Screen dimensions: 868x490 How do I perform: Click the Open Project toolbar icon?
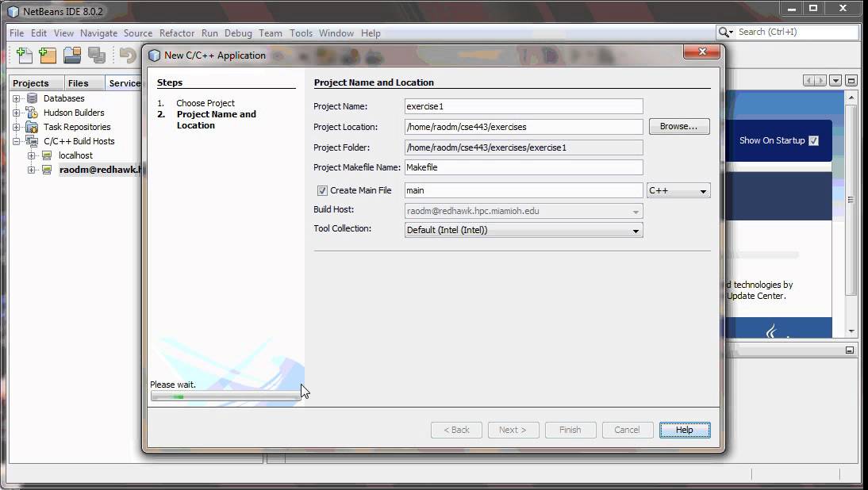coord(72,55)
